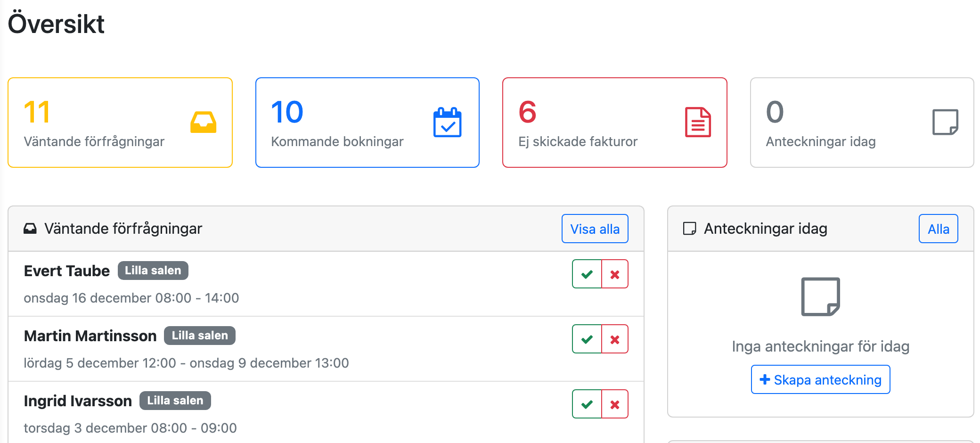Viewport: 980px width, 443px height.
Task: Click the time torsdag 3 december 08:00 - 09:00
Action: (x=131, y=428)
